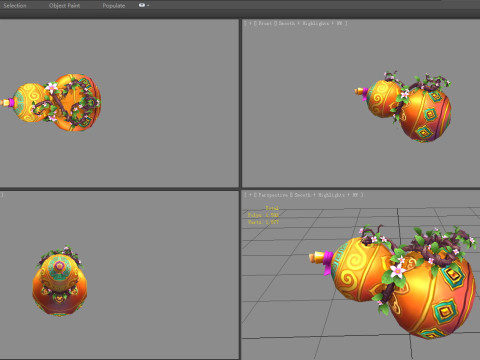Toggle the ribbon display icon after Populate

click(x=143, y=5)
